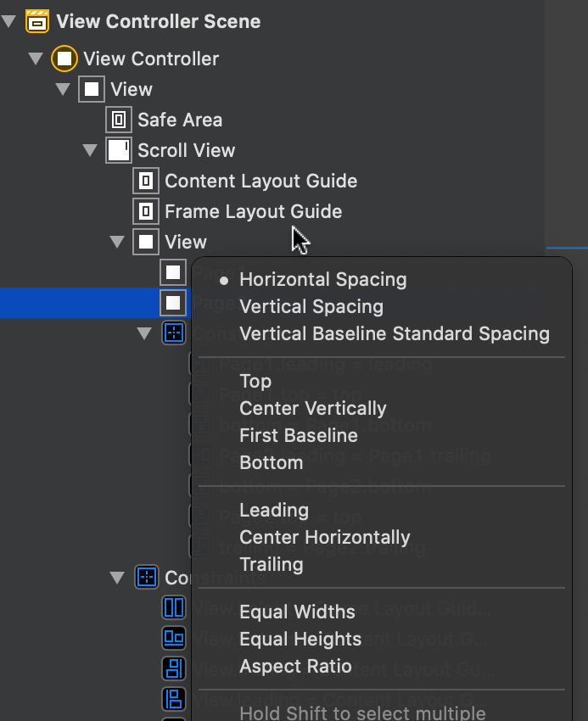Click the lower blue Constraints group icon

click(147, 578)
